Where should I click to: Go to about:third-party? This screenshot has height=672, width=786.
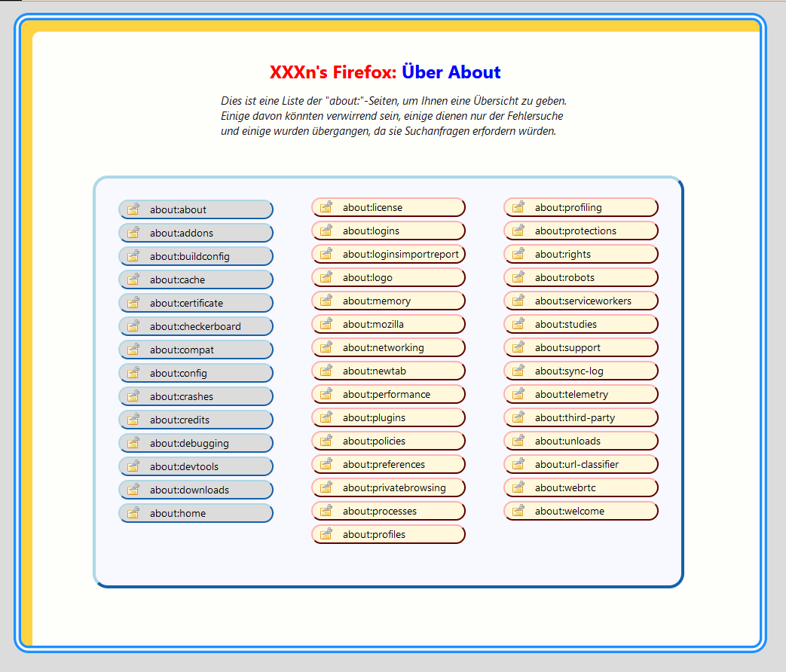pos(581,417)
